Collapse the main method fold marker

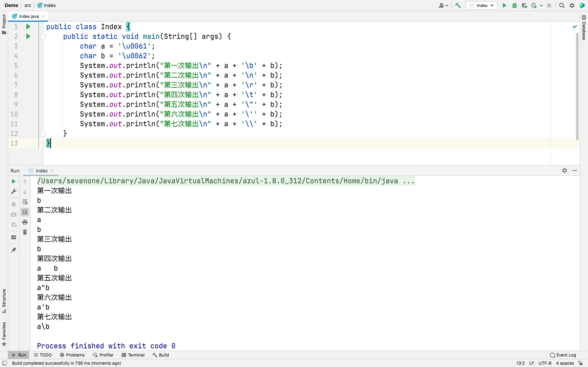point(43,37)
